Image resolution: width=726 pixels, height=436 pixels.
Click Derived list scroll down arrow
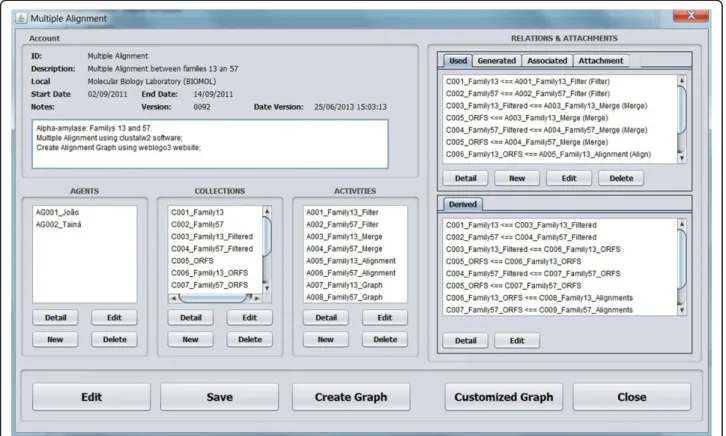682,310
